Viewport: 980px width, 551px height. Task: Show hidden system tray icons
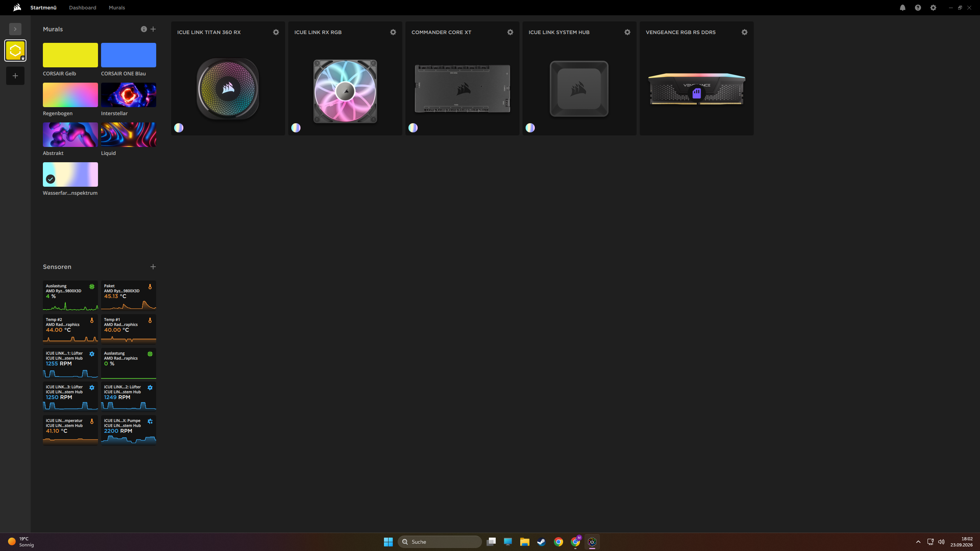(918, 542)
